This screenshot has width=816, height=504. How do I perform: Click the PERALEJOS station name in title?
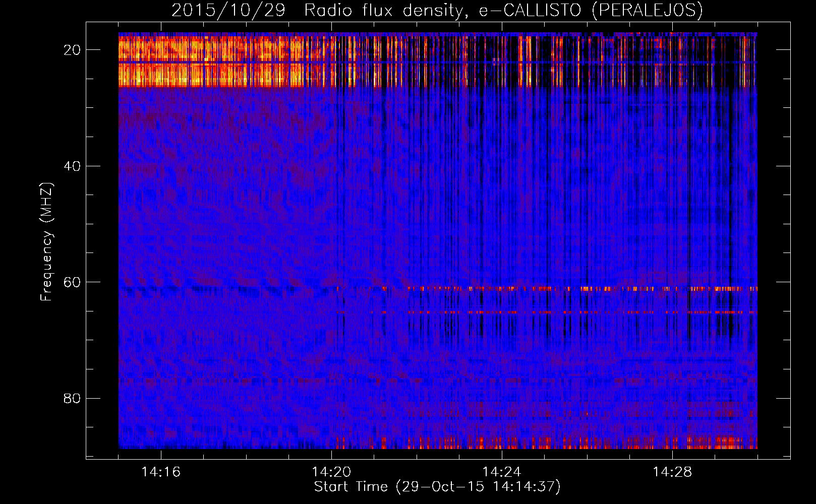(647, 10)
